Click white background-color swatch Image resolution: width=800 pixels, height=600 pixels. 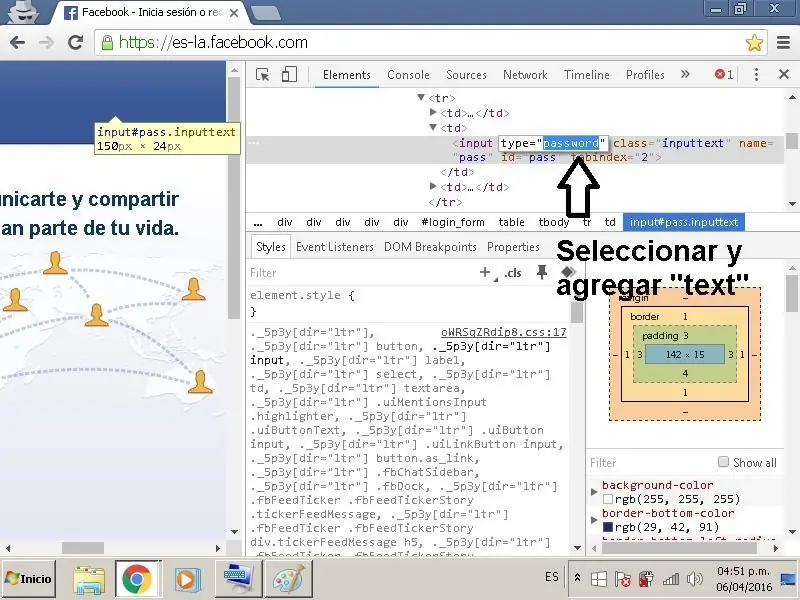(x=608, y=499)
